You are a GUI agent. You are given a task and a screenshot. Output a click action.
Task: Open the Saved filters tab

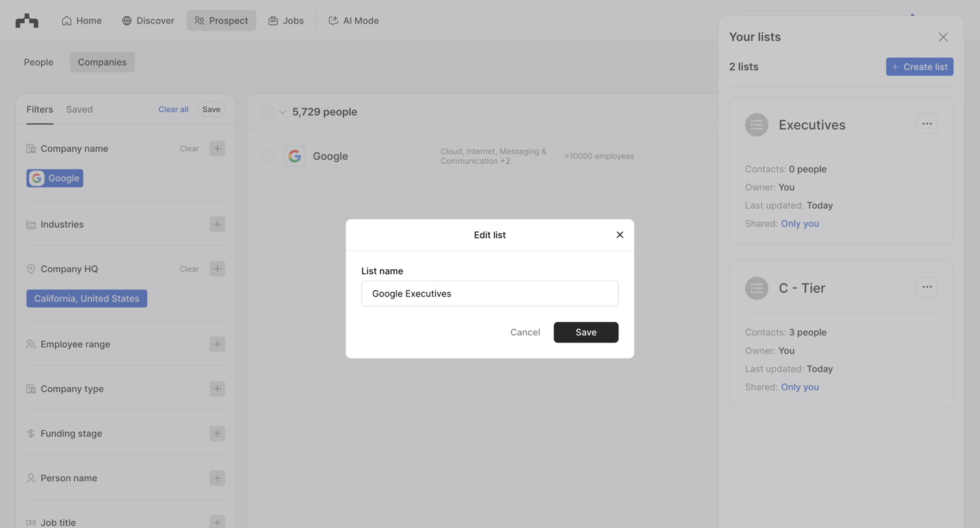[80, 110]
